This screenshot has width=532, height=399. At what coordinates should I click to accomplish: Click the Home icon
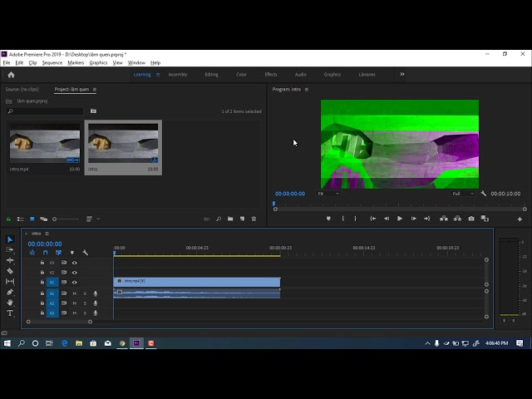point(11,75)
